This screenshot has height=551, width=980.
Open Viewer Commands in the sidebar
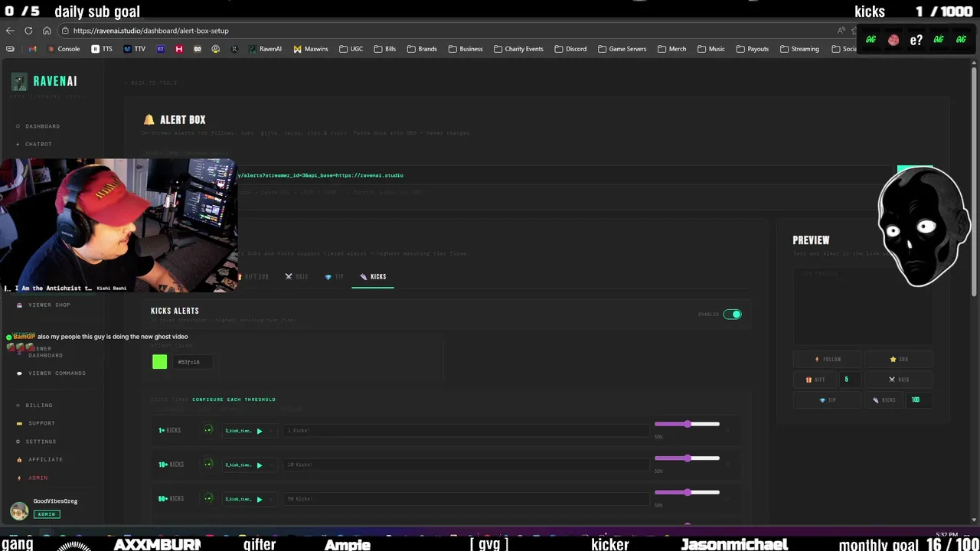click(51, 373)
